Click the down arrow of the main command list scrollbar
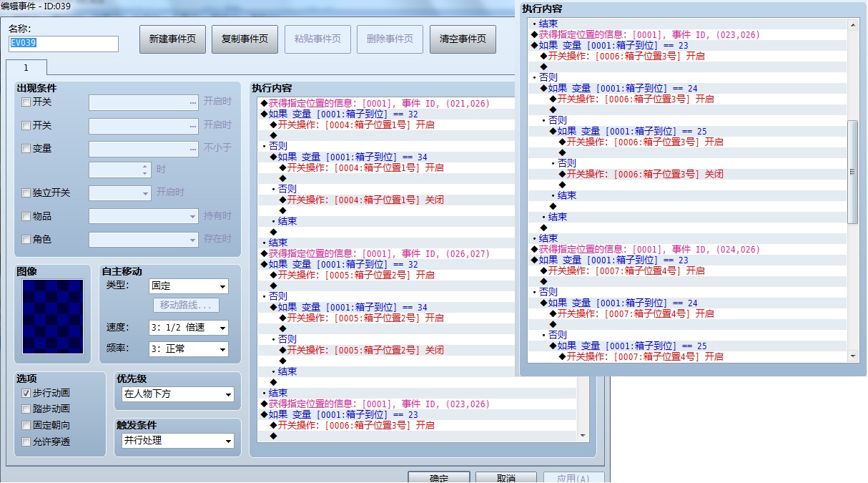 (x=582, y=436)
